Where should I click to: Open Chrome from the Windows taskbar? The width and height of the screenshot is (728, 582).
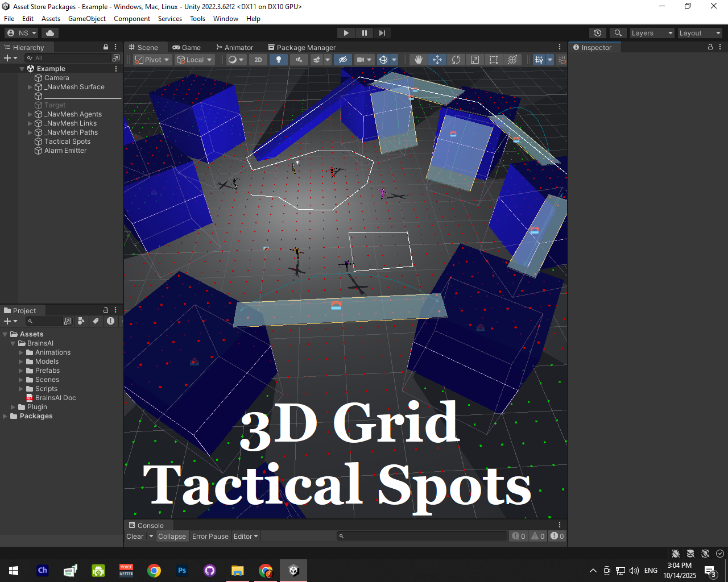pos(154,571)
